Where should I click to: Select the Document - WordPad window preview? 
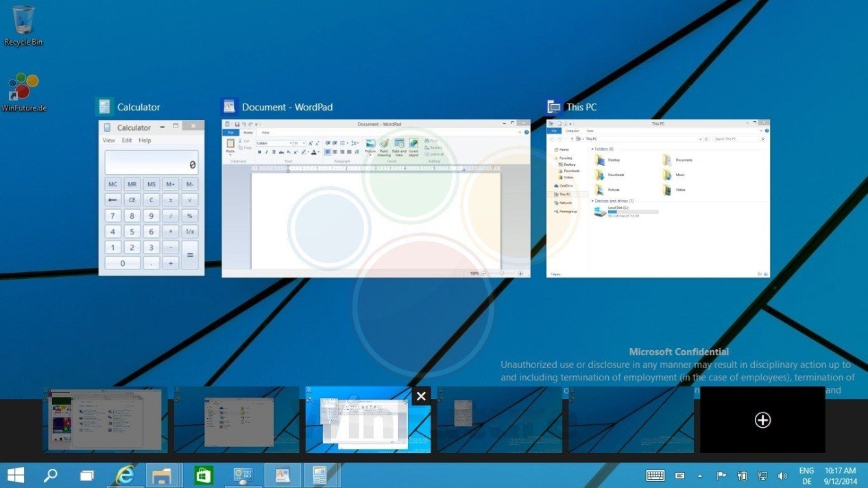point(376,199)
